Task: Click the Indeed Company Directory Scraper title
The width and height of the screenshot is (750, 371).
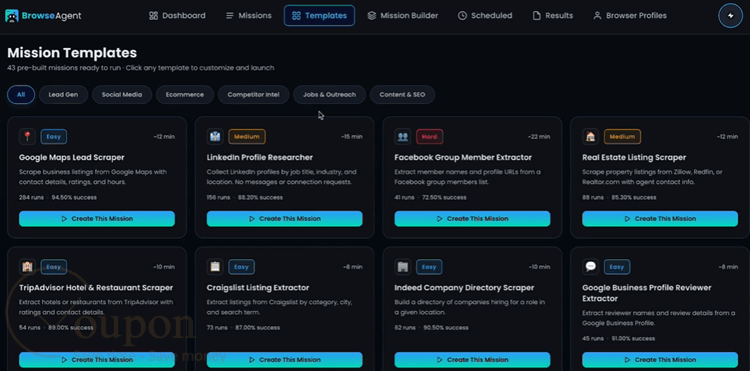Action: tap(463, 288)
